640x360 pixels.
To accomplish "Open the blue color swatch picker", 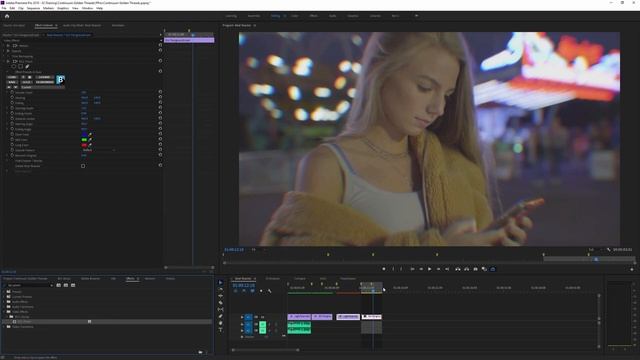I will coord(84,134).
